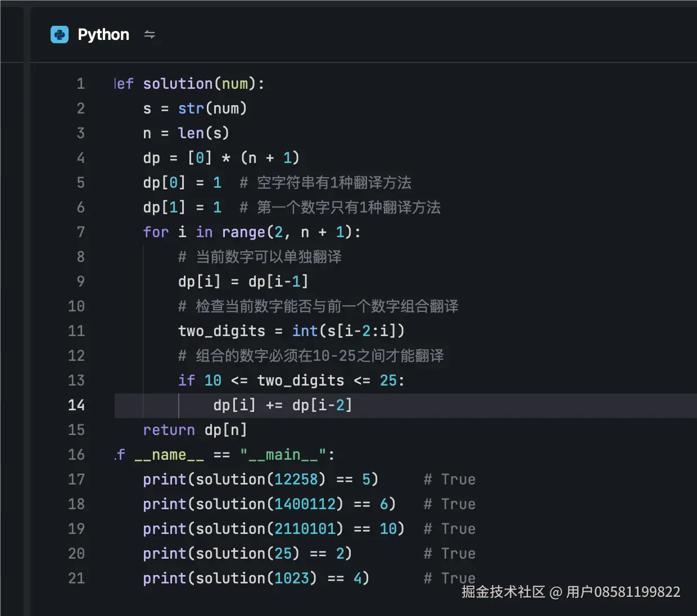Click the swap language arrows icon
Screen dimensions: 697x616
pos(150,35)
